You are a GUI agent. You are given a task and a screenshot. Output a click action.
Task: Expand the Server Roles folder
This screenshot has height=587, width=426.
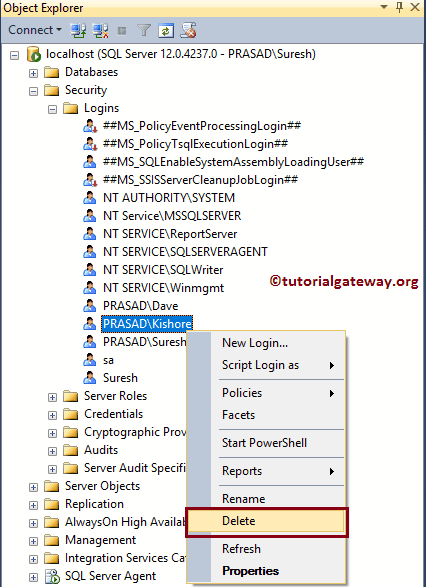coord(52,397)
